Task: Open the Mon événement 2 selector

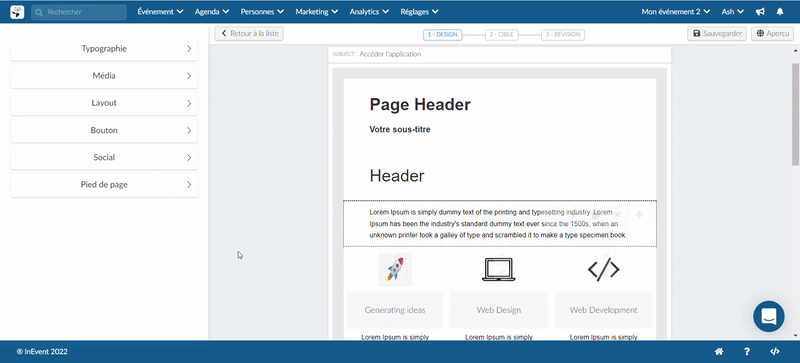Action: point(676,12)
